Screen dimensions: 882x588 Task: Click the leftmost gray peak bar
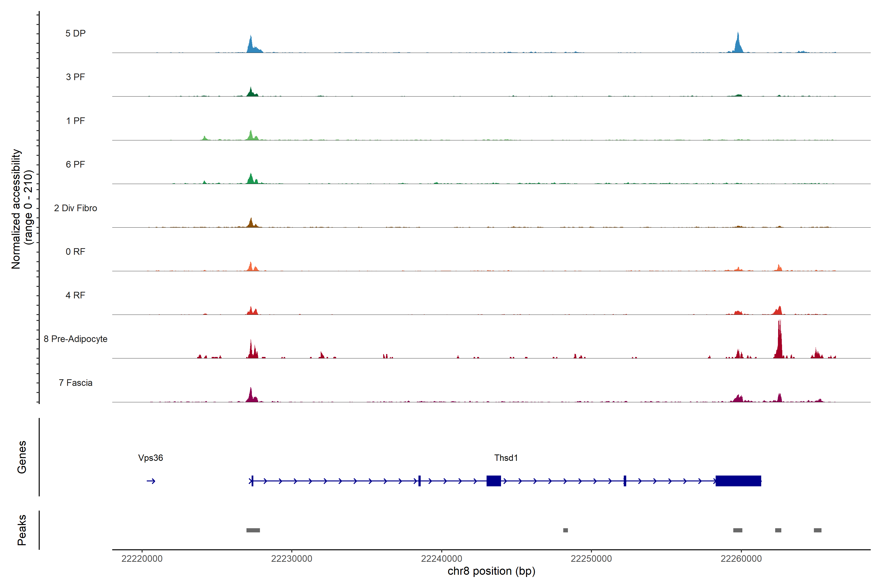pos(253,530)
